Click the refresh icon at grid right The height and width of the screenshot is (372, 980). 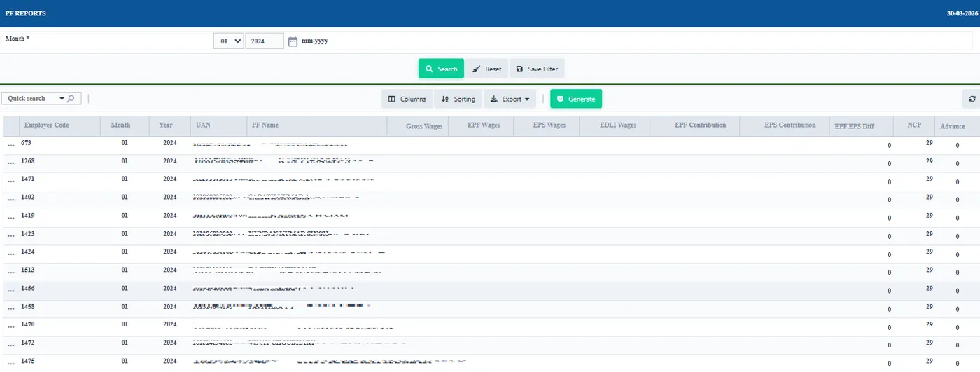(972, 99)
